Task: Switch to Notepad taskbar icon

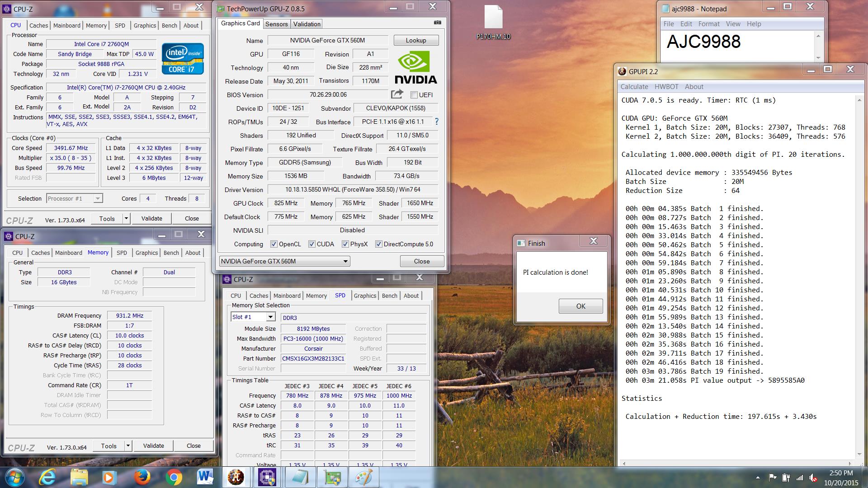Action: pyautogui.click(x=300, y=477)
